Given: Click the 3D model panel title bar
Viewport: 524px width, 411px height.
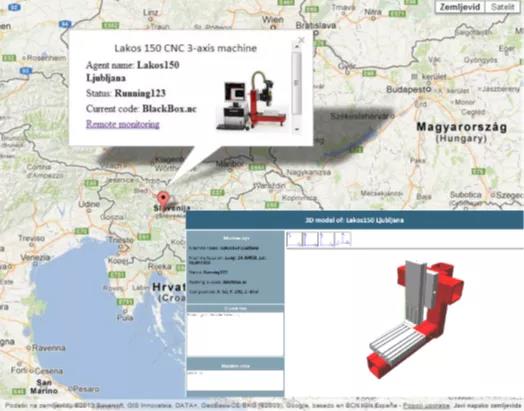Looking at the screenshot, I should (x=355, y=220).
